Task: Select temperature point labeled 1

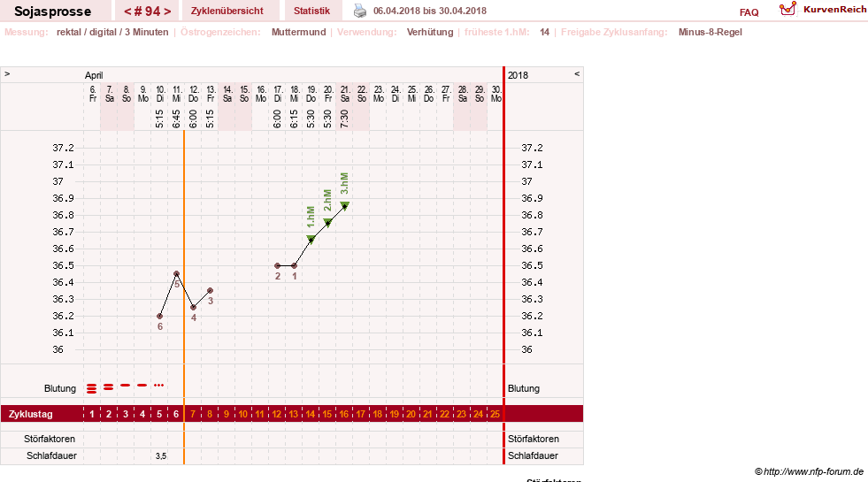Action: [294, 265]
